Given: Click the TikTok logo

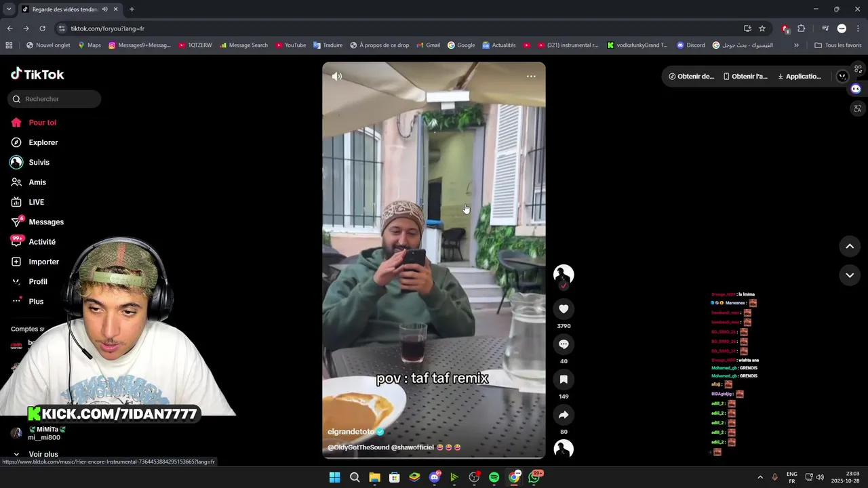Looking at the screenshot, I should tap(37, 74).
